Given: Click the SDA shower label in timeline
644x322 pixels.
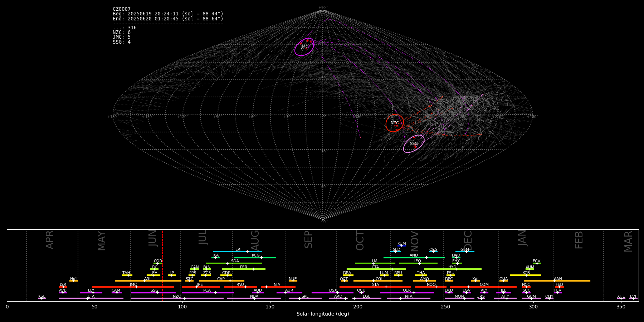Looking at the screenshot, I should [235, 261].
